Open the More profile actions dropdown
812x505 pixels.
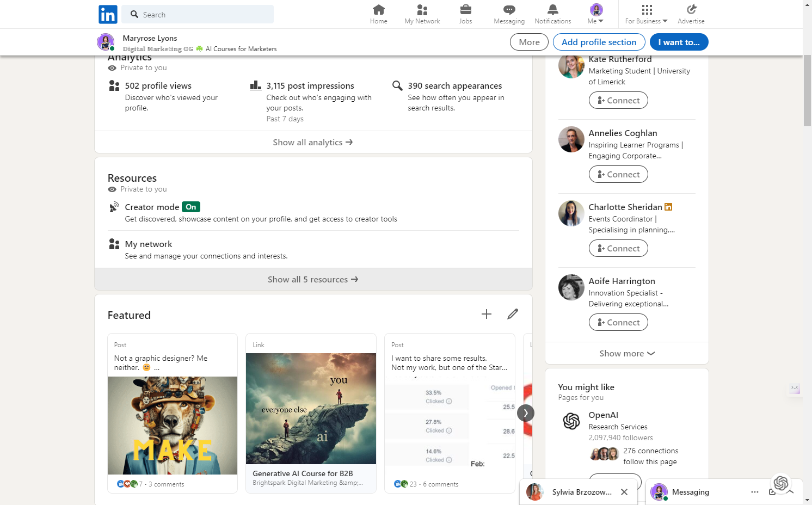tap(529, 42)
